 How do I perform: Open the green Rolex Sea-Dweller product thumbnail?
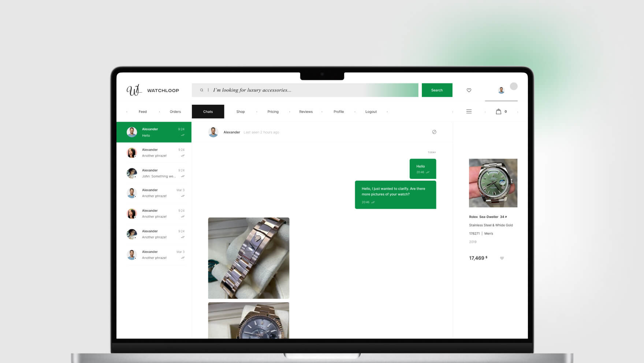493,183
